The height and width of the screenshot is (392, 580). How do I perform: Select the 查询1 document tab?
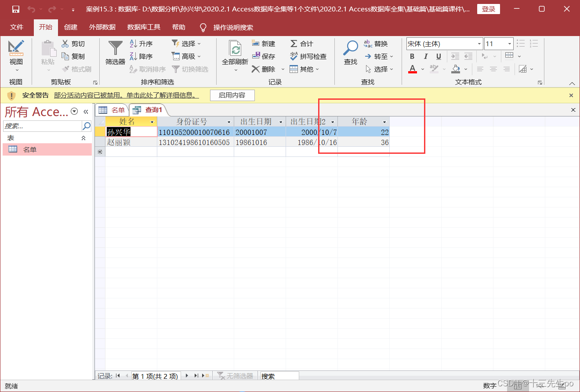click(148, 110)
